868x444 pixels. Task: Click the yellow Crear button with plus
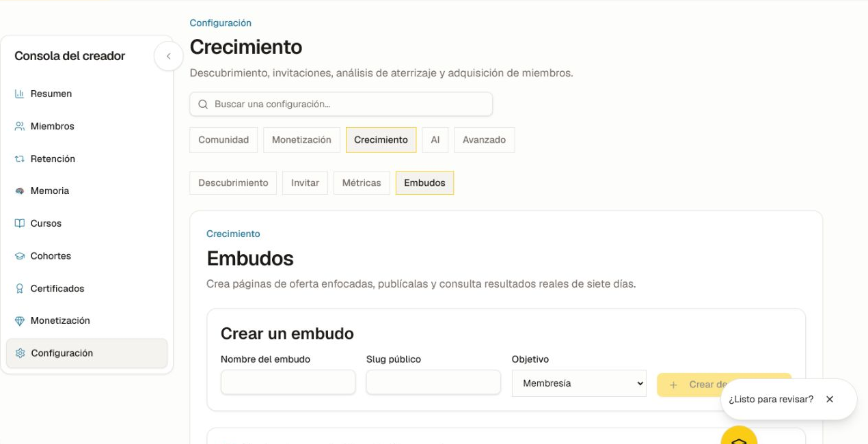[724, 385]
